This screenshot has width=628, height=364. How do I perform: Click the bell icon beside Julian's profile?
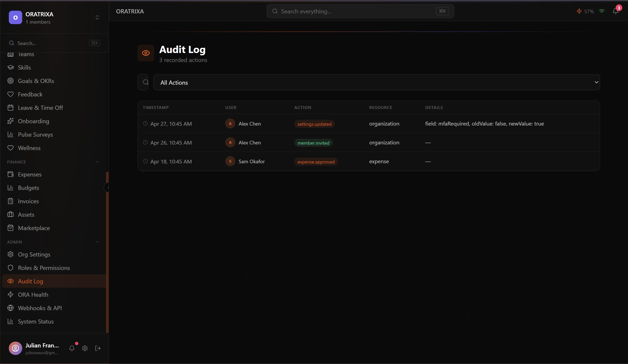(72, 348)
